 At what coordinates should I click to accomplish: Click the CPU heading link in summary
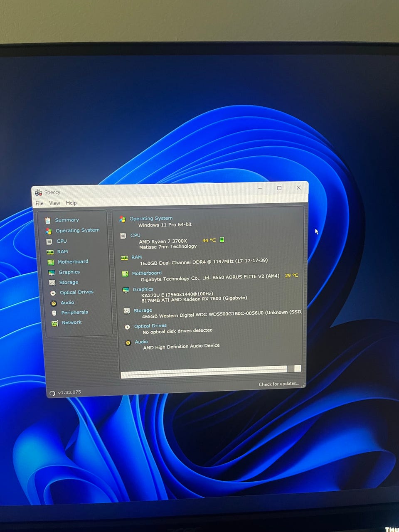[135, 235]
